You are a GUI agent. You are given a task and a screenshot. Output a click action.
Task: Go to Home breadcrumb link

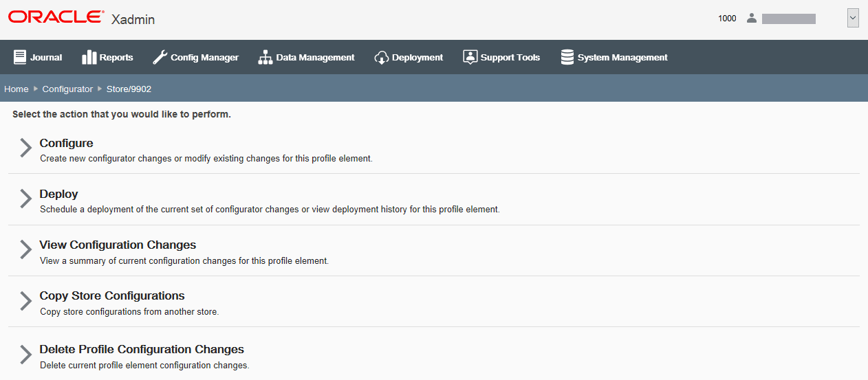[x=17, y=89]
